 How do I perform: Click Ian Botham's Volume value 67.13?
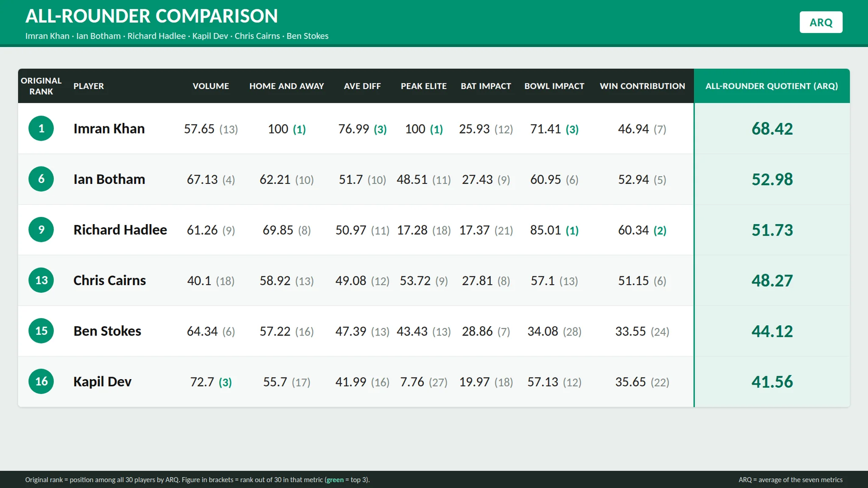[202, 180]
